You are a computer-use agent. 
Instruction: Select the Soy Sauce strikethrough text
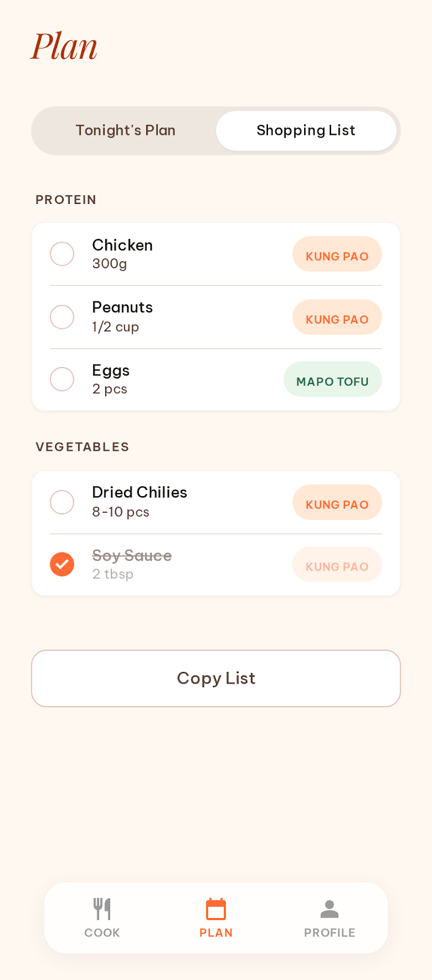coord(132,556)
